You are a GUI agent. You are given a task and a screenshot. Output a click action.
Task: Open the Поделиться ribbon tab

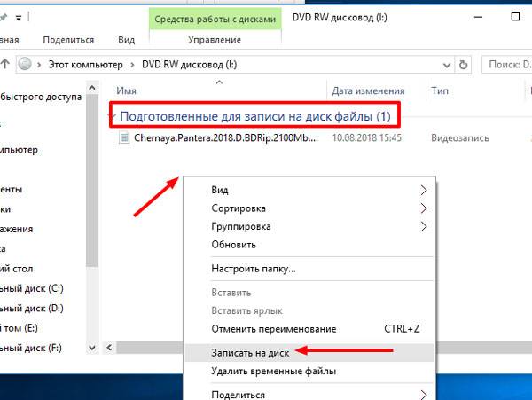coord(66,40)
